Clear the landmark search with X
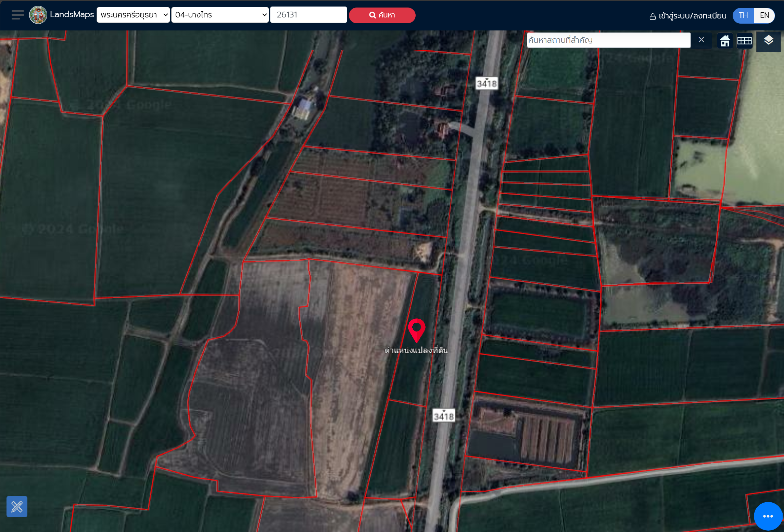 point(701,40)
